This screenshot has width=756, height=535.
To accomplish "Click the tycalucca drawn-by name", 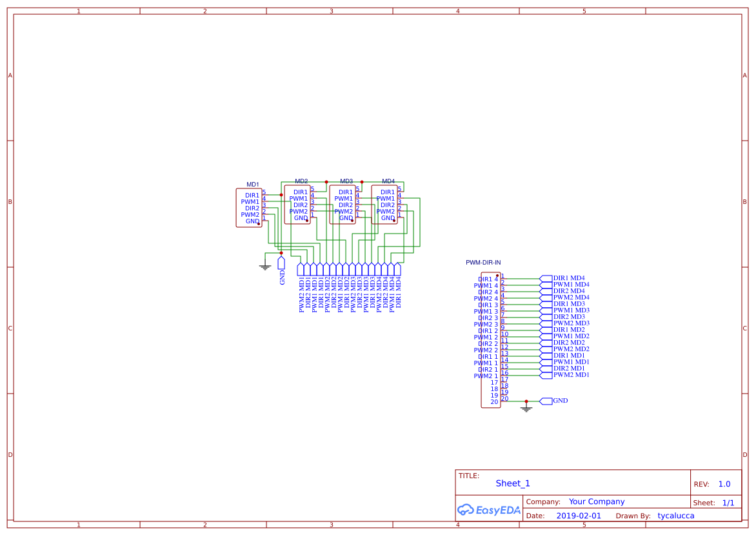I will (676, 516).
